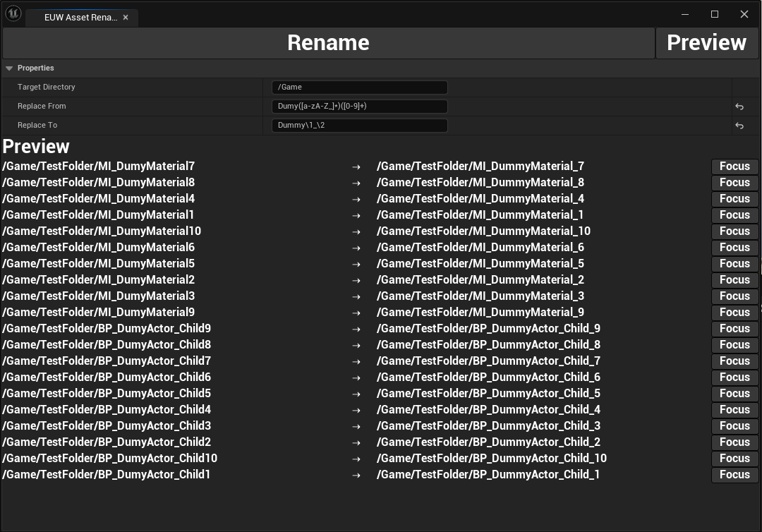Select source path MI_DumyMaterial7
The width and height of the screenshot is (762, 532).
pos(99,166)
